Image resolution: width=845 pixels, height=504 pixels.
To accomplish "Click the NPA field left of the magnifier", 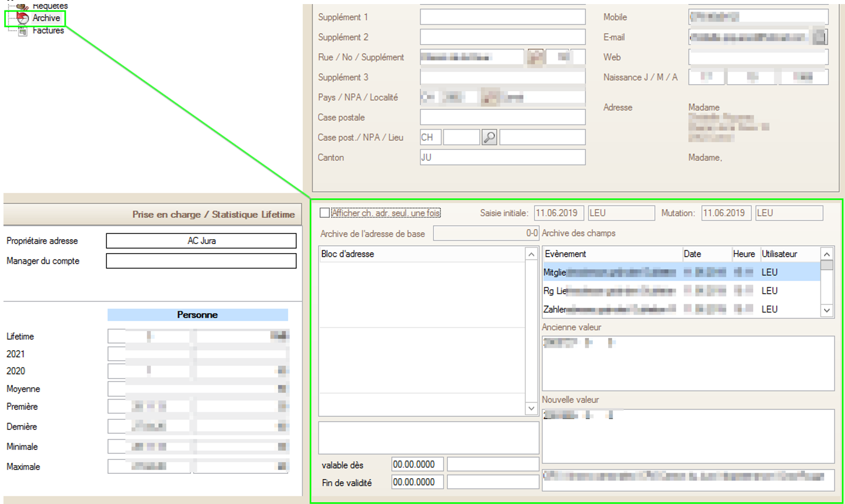I will pyautogui.click(x=462, y=137).
